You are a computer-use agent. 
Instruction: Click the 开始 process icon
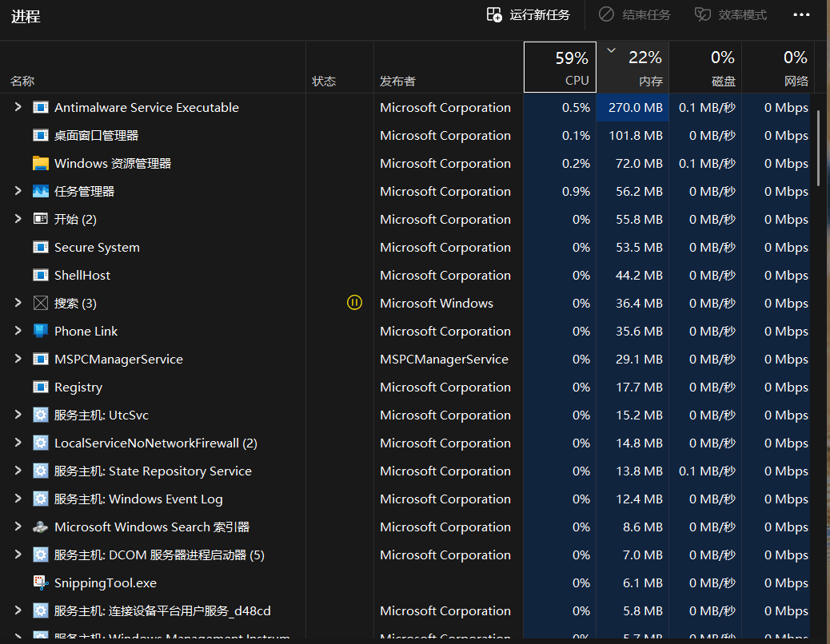click(41, 219)
